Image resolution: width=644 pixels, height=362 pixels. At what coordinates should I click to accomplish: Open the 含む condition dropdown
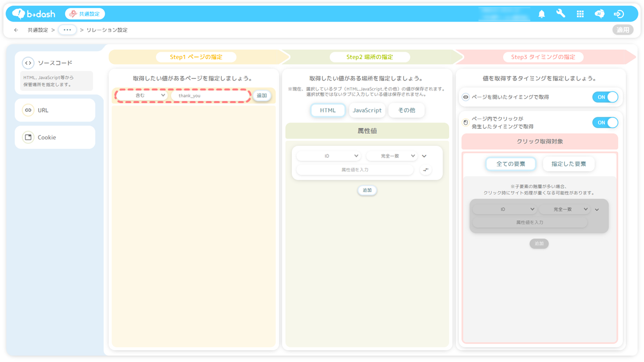tap(142, 96)
